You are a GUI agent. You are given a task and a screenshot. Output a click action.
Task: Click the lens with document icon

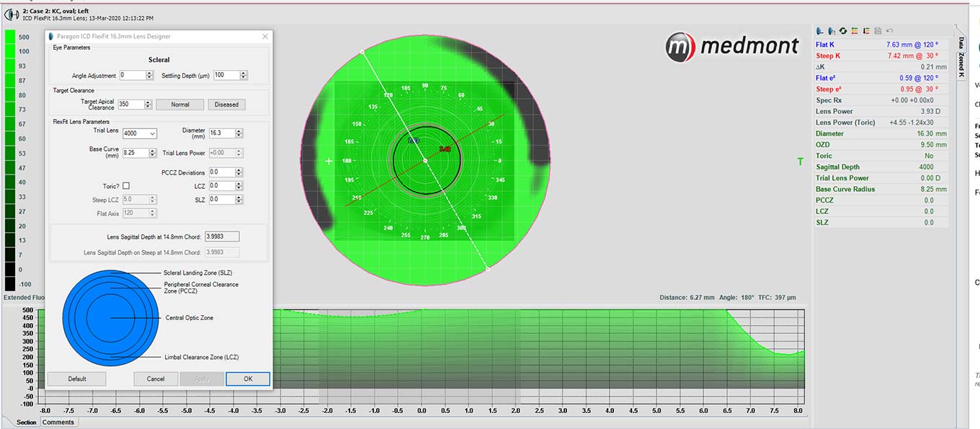[832, 31]
